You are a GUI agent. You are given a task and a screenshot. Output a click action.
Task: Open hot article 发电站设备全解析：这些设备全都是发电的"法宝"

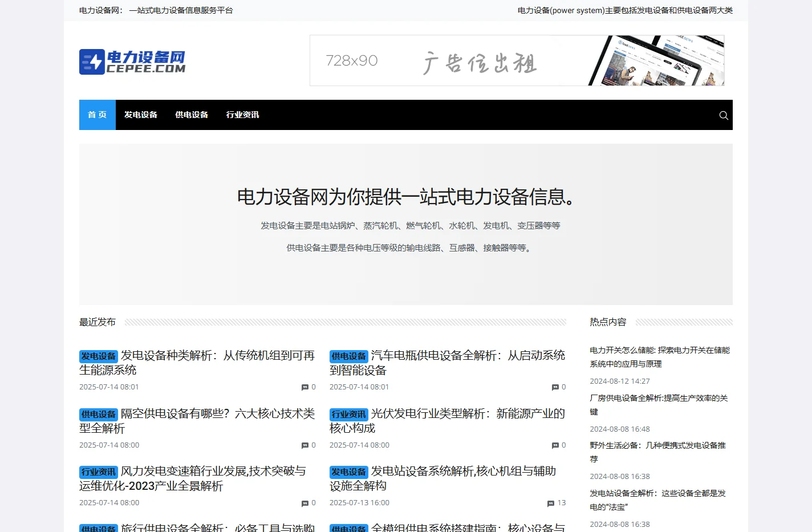(x=657, y=500)
